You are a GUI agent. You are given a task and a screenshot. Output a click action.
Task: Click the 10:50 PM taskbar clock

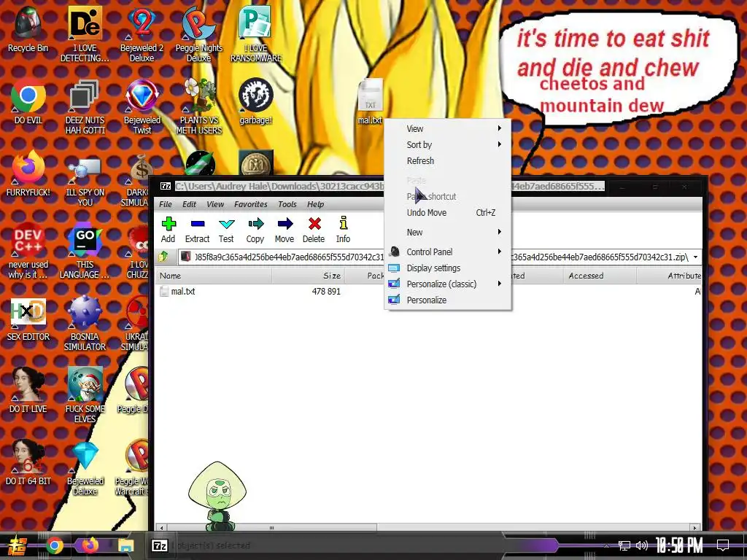(x=679, y=545)
